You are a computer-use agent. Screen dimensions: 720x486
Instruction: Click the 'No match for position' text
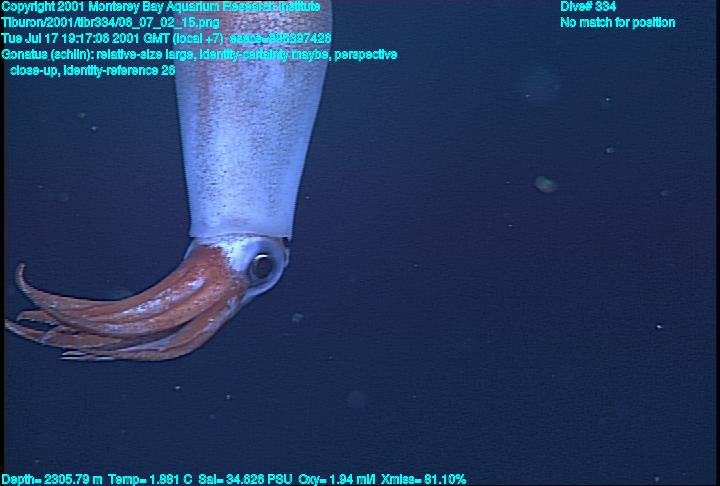click(x=617, y=23)
